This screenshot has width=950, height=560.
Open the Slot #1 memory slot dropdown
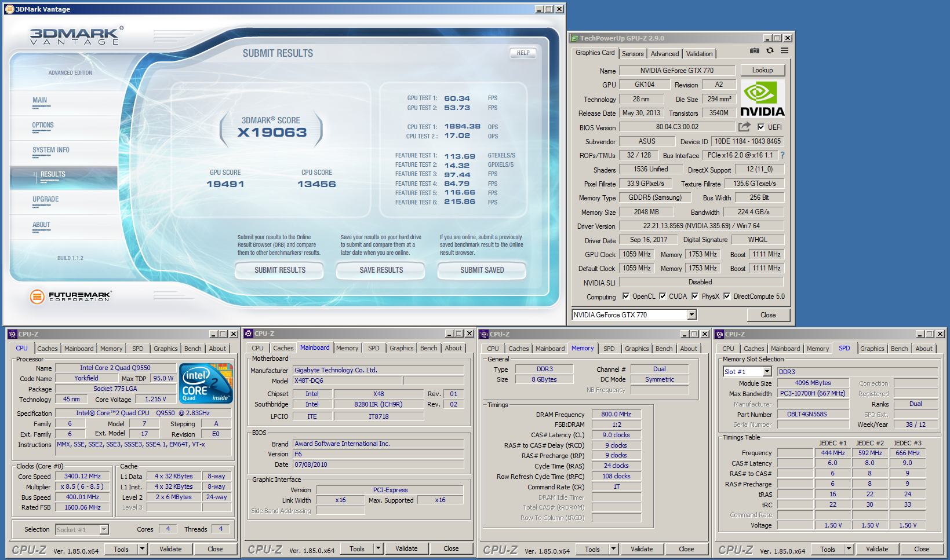coord(767,372)
